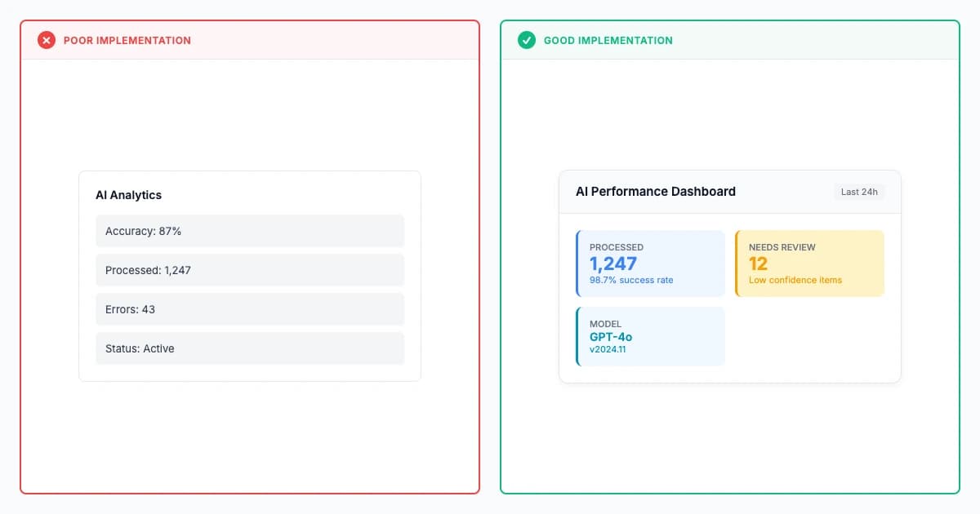The image size is (980, 514).
Task: Select the Processed 1,247 stat card
Action: click(x=650, y=264)
